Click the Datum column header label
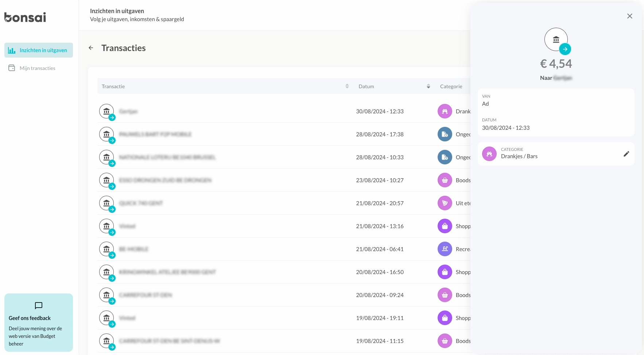 (x=366, y=86)
